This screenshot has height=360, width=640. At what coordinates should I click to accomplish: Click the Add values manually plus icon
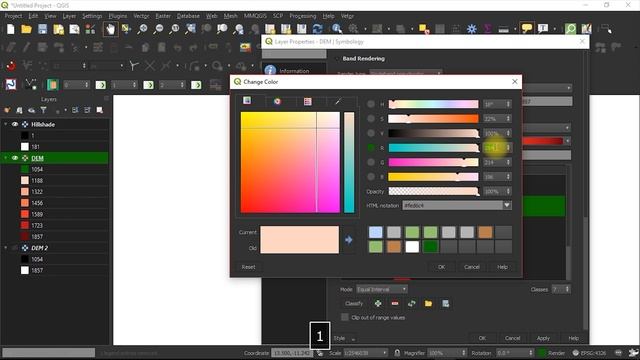click(x=378, y=303)
